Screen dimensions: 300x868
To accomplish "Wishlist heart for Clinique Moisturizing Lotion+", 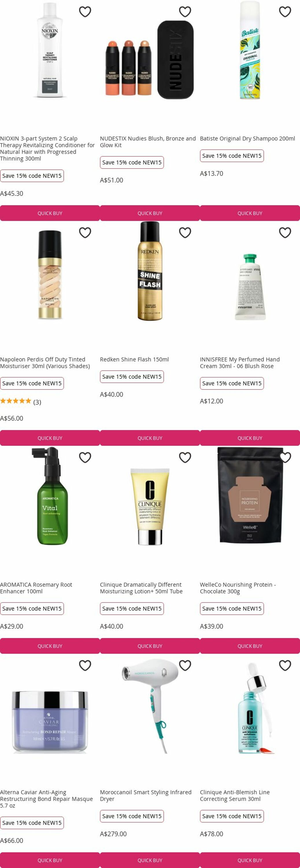I will coord(185,457).
